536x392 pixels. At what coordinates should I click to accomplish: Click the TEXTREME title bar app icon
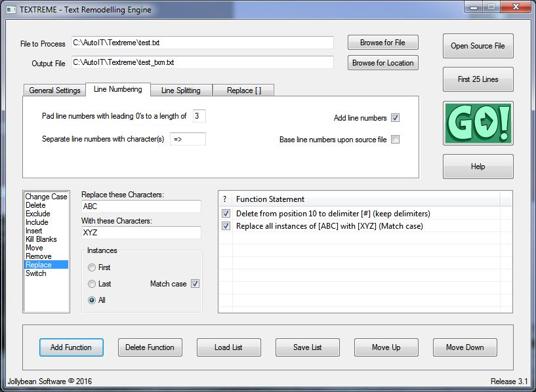[10, 10]
